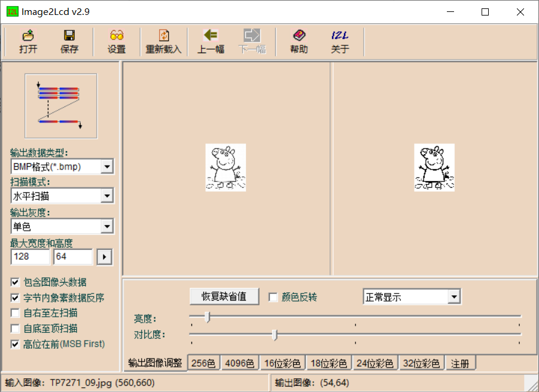Click the maximum width input field showing 128
Image resolution: width=539 pixels, height=392 pixels.
pos(30,256)
